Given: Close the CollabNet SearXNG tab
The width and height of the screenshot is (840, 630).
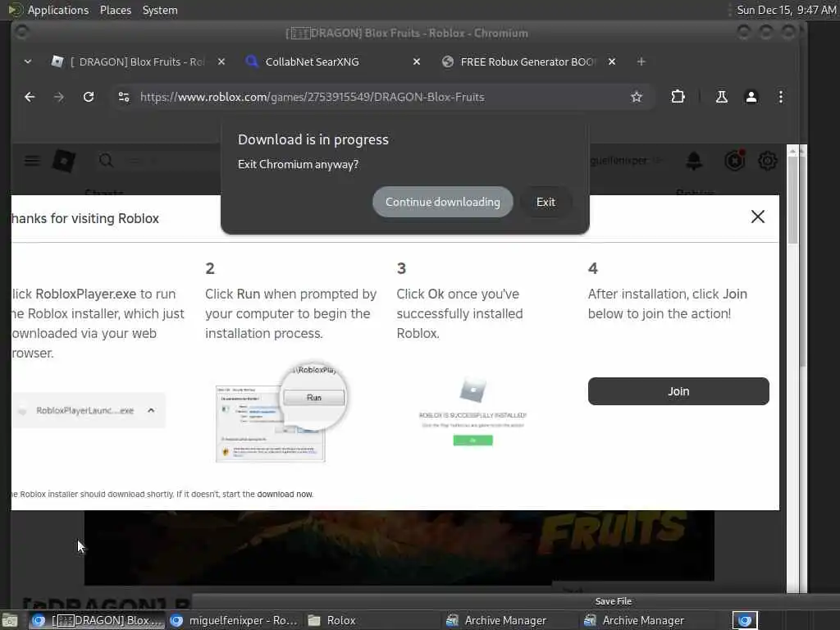Looking at the screenshot, I should click(x=417, y=62).
